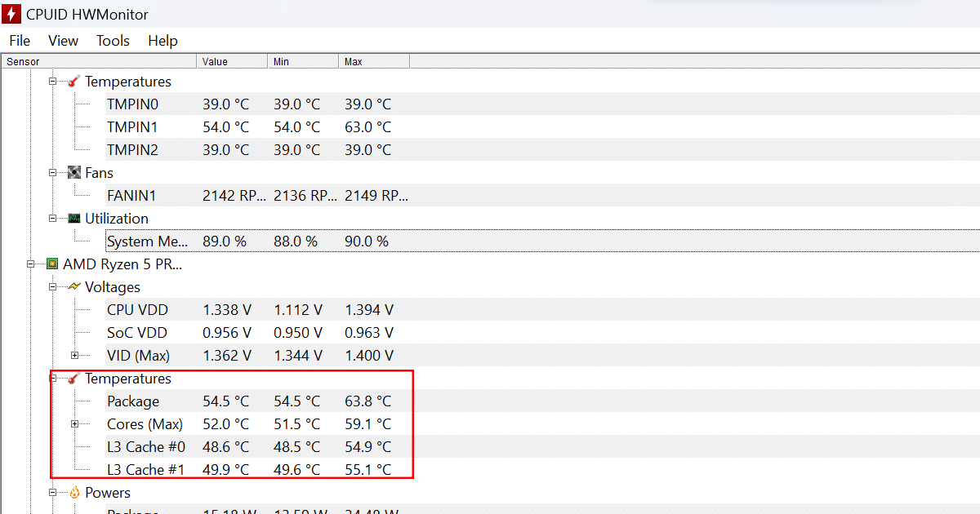Viewport: 980px width, 514px height.
Task: Click the thermometer icon of the CPU Temperatures node
Action: 74,379
